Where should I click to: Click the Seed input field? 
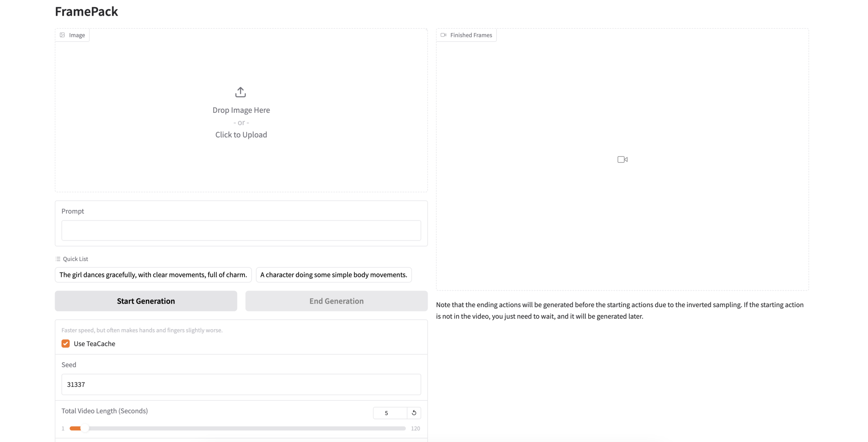(241, 384)
